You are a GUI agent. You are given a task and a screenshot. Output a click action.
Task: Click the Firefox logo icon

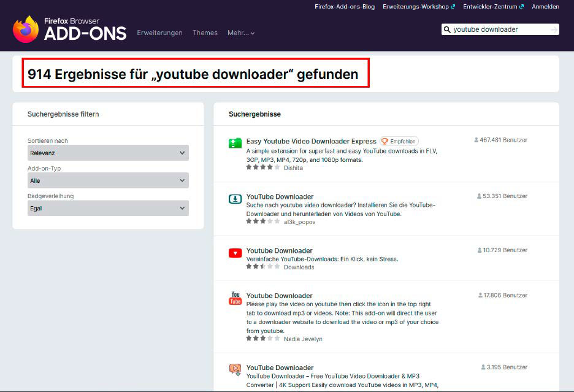(x=26, y=29)
